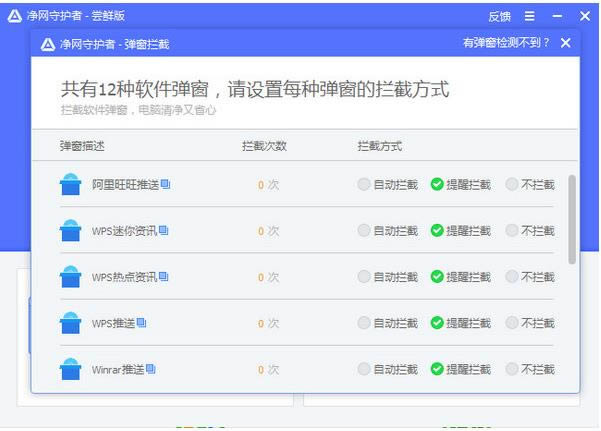This screenshot has width=601, height=431.
Task: Select 不拦截 for Winrar推送
Action: point(512,369)
